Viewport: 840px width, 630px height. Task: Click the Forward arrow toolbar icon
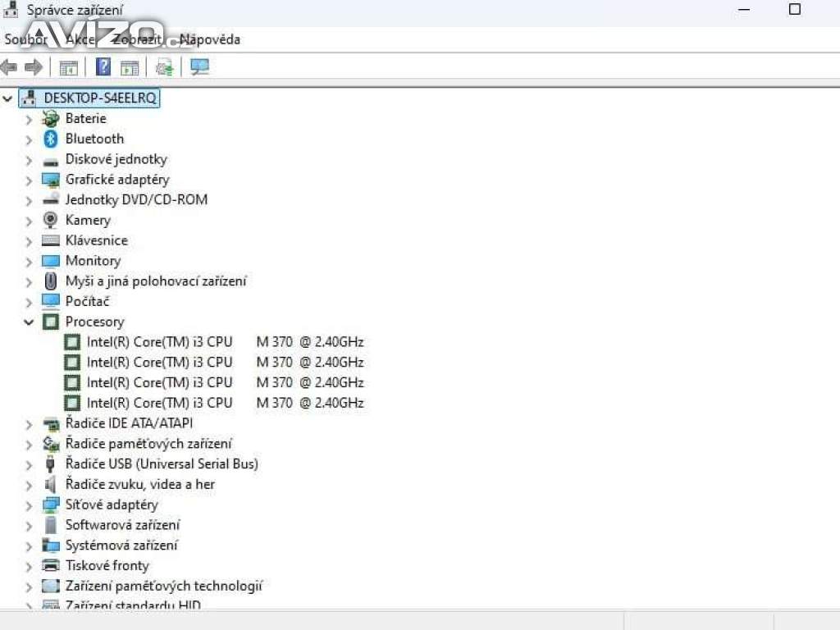point(33,67)
